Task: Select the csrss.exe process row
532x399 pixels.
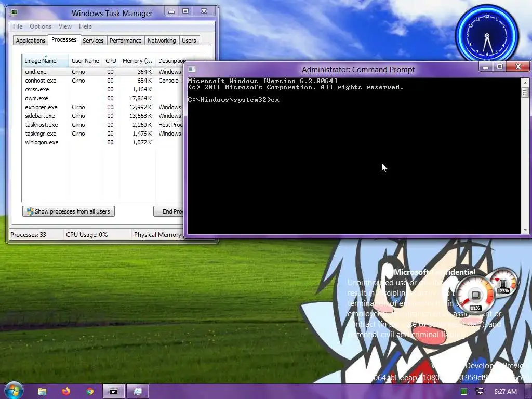Action: click(x=103, y=89)
